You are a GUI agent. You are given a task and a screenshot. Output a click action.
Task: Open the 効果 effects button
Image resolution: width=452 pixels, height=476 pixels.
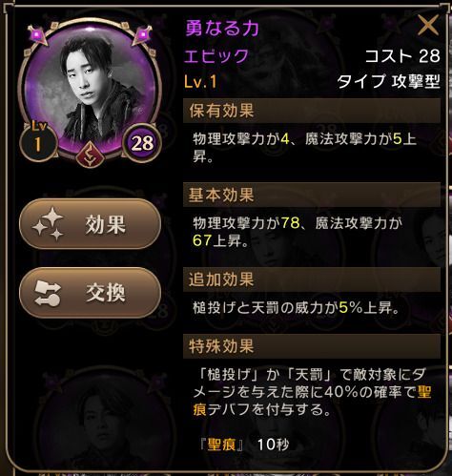click(90, 224)
